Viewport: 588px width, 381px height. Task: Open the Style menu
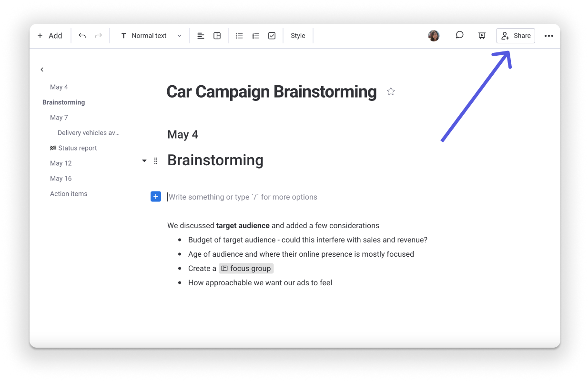pos(298,35)
